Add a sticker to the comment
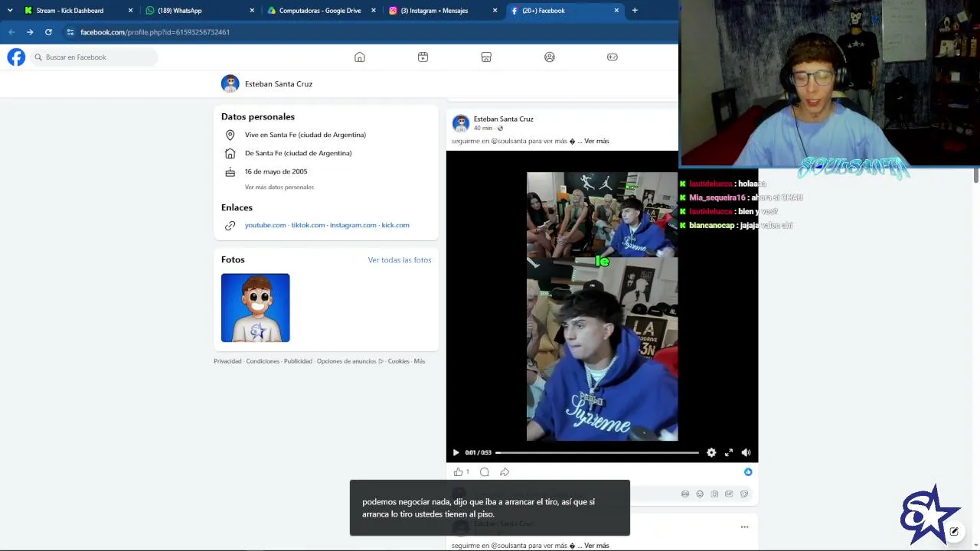Image resolution: width=980 pixels, height=551 pixels. (x=744, y=494)
